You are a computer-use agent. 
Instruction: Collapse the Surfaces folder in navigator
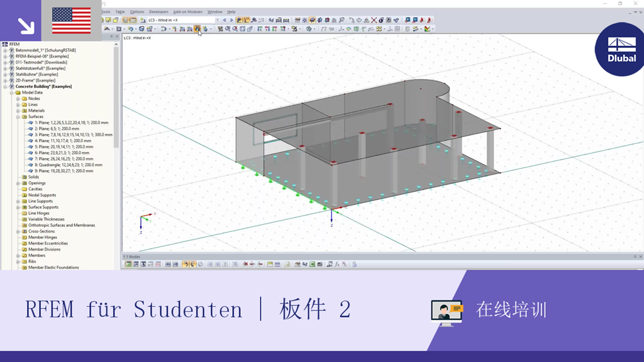click(x=18, y=116)
